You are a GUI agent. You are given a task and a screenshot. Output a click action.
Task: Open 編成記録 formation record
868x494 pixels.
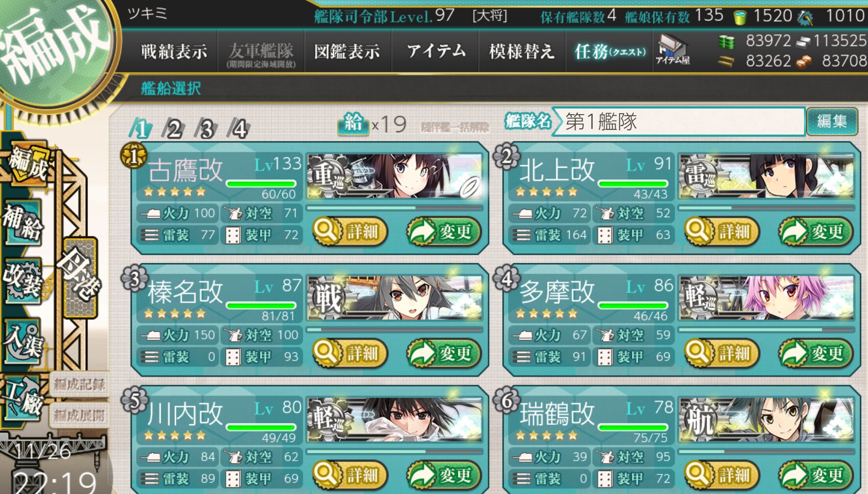tap(79, 385)
